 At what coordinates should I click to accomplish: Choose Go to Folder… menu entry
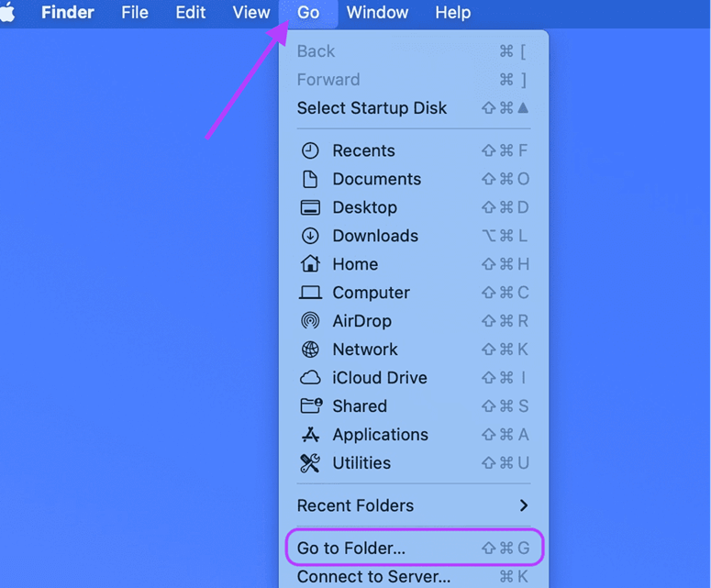351,549
